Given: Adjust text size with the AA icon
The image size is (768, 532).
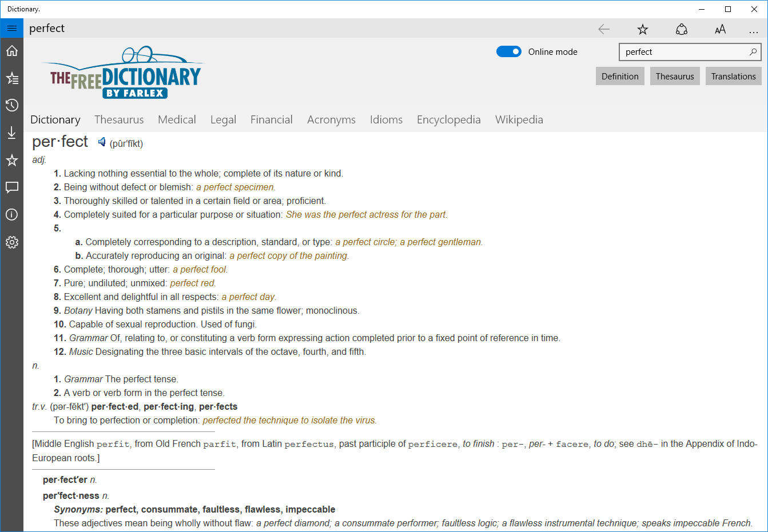Looking at the screenshot, I should click(720, 29).
